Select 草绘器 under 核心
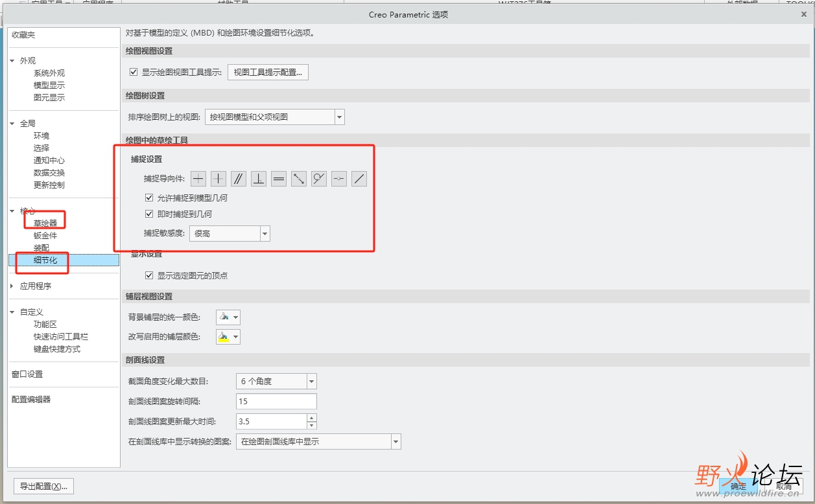 (45, 223)
